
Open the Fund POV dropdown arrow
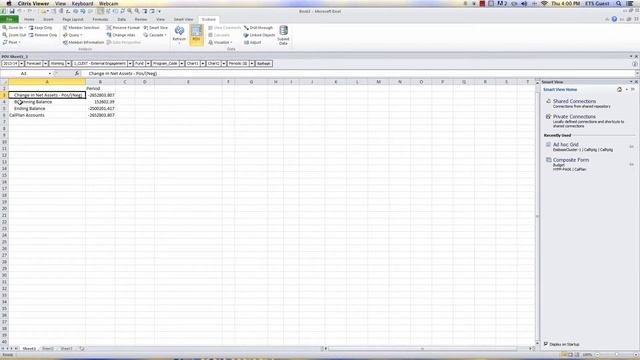(x=148, y=64)
